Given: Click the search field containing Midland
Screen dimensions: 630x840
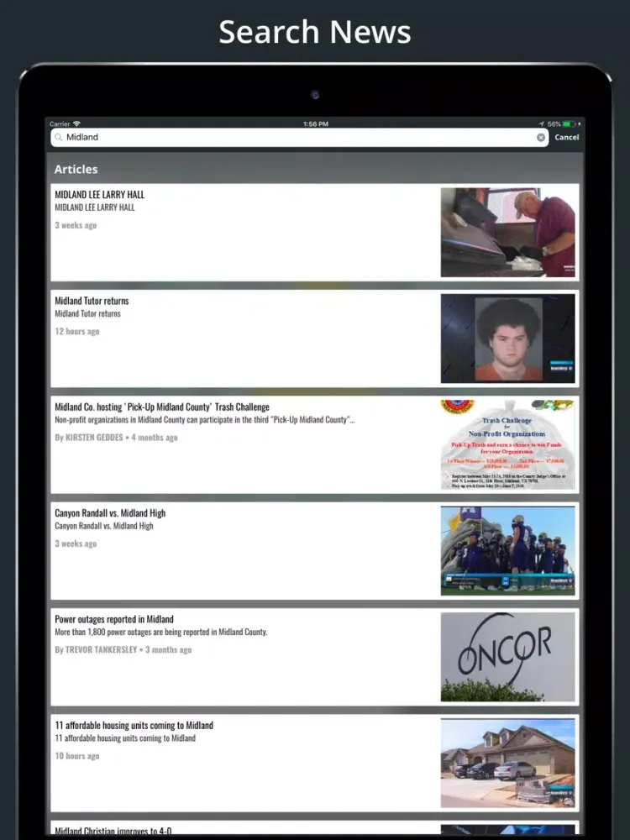Looking at the screenshot, I should pos(300,138).
